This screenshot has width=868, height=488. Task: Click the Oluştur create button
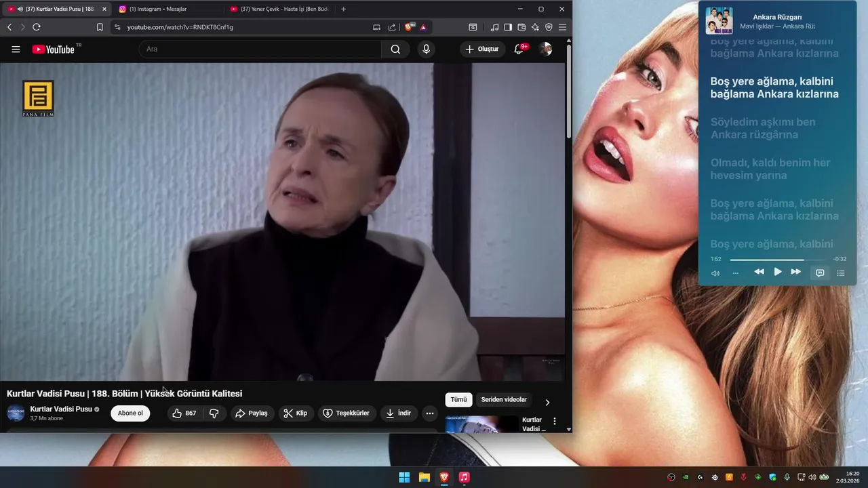point(482,49)
